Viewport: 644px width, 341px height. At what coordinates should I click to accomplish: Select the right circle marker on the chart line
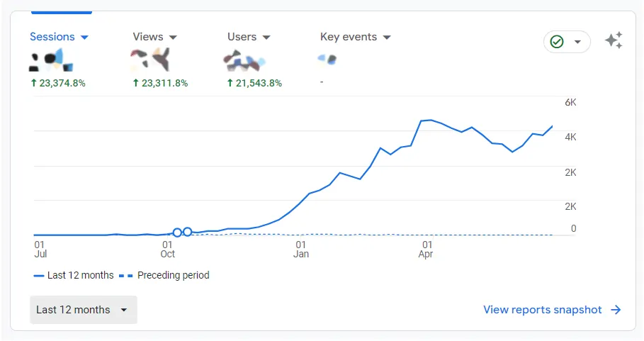point(188,231)
